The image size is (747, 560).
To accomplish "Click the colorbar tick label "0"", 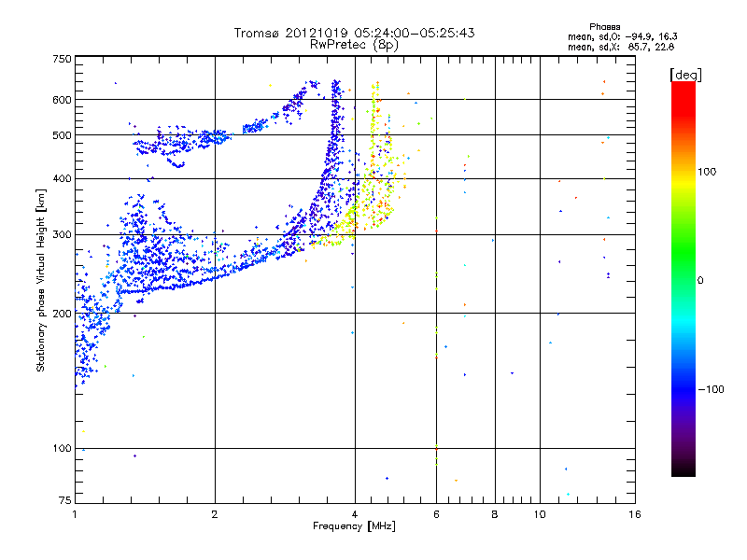I will 700,281.
